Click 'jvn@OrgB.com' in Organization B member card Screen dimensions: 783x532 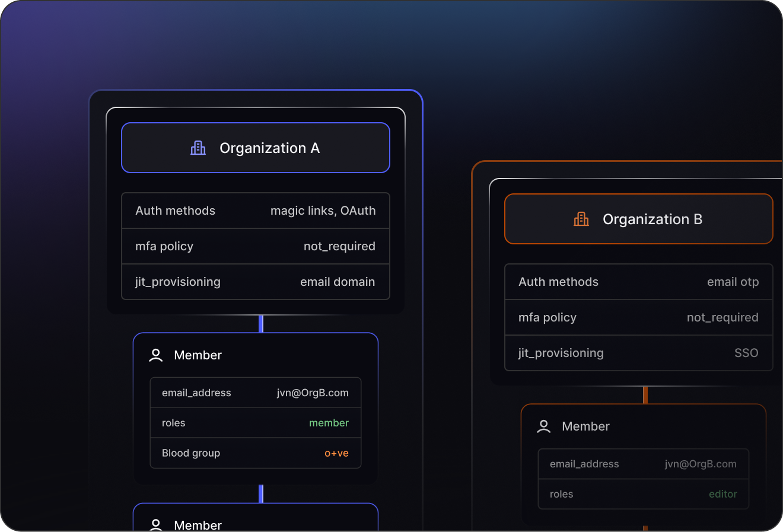(701, 464)
